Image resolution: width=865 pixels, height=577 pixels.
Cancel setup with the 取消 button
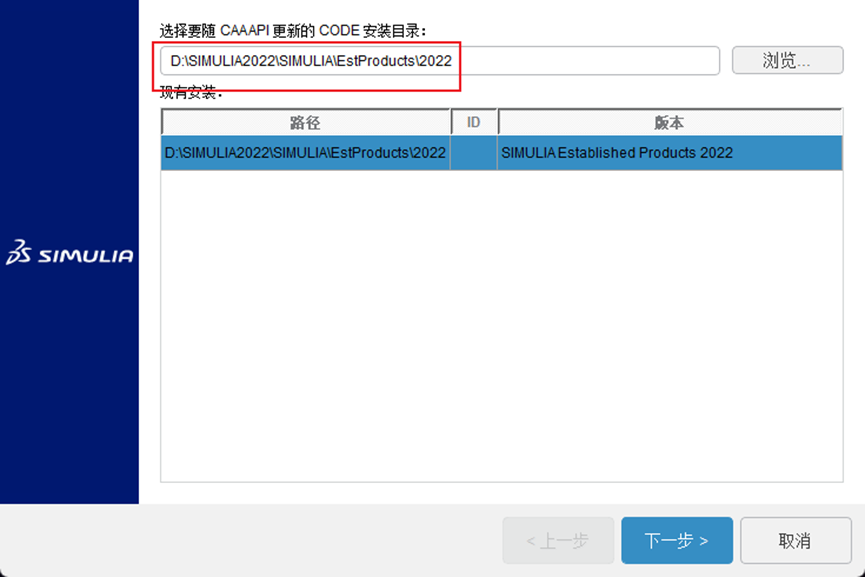pyautogui.click(x=795, y=540)
